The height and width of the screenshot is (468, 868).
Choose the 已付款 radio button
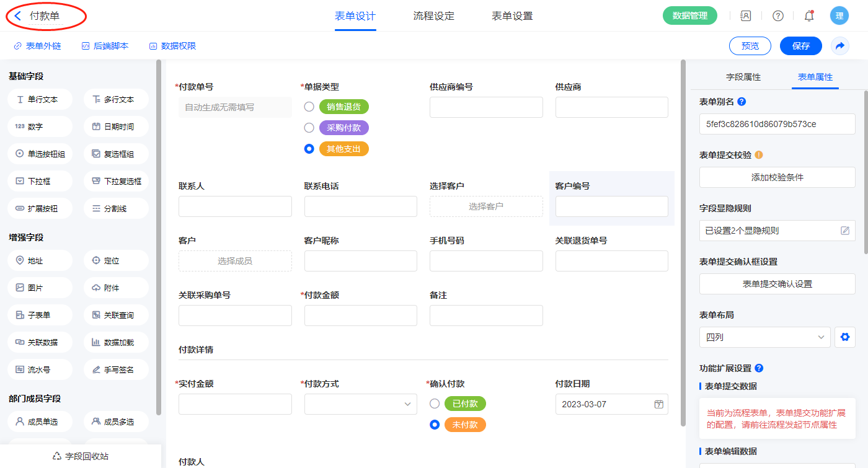[435, 404]
